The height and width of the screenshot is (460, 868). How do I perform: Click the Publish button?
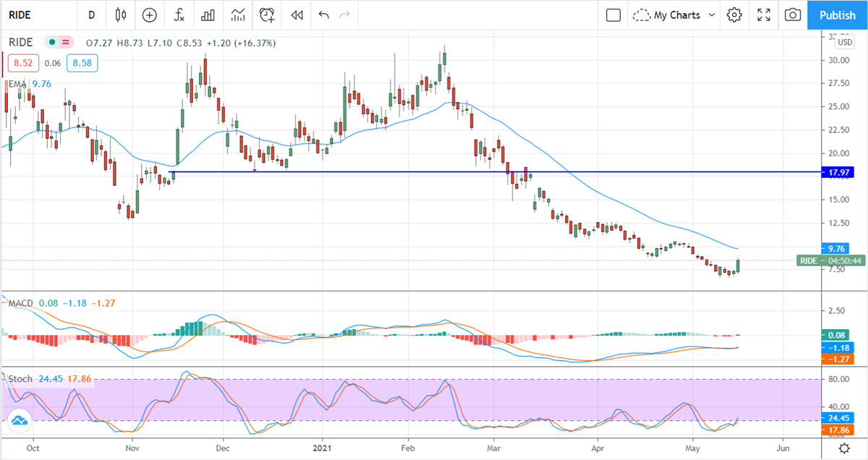pyautogui.click(x=838, y=14)
